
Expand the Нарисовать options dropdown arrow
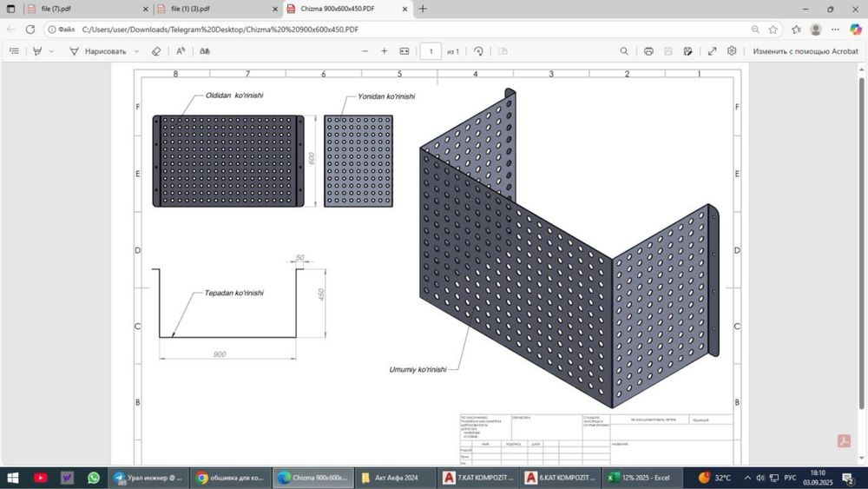coord(137,51)
